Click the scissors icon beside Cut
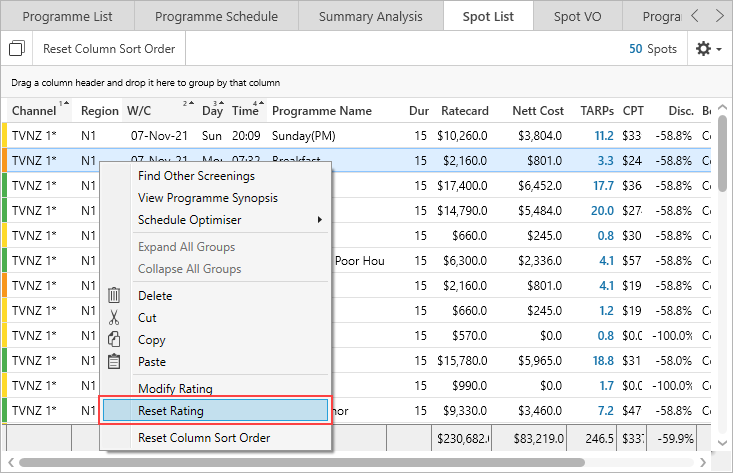The image size is (733, 473). 114,318
